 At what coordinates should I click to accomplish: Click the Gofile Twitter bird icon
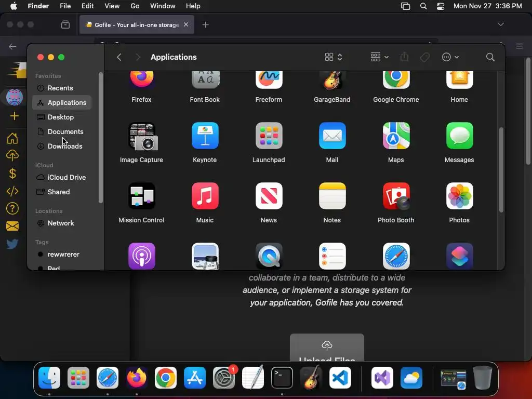click(12, 244)
